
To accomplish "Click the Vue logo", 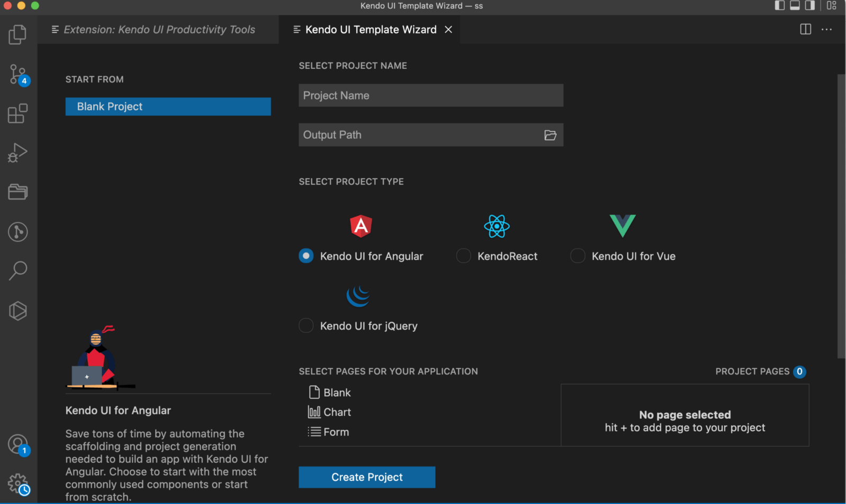I will pyautogui.click(x=623, y=226).
